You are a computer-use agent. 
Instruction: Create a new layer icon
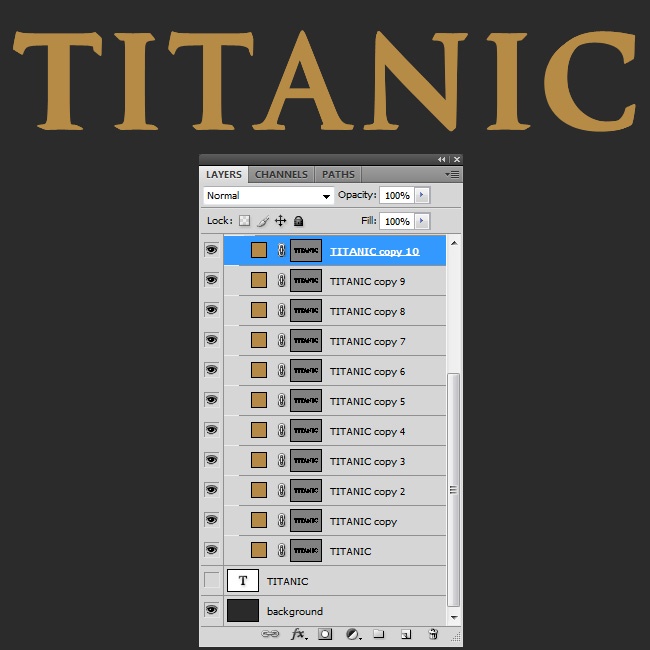pos(406,634)
